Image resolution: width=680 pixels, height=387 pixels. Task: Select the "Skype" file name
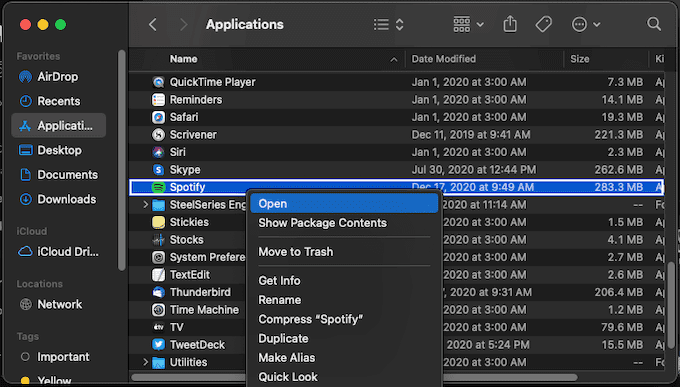coord(185,170)
